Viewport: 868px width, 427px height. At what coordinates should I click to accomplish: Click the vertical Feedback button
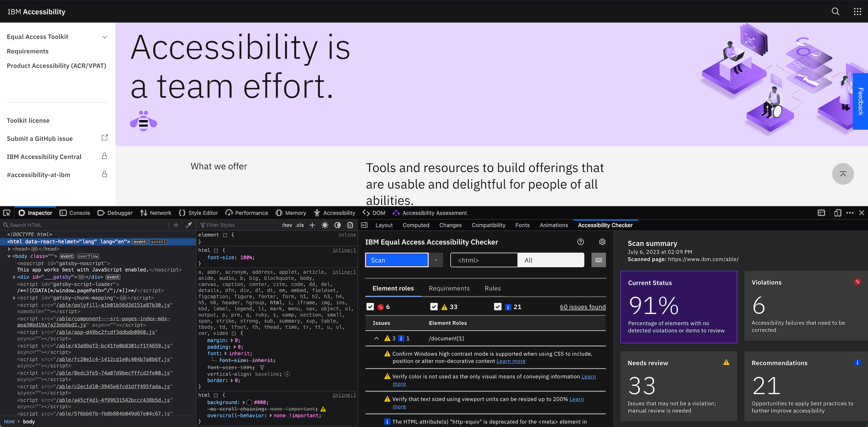(860, 101)
